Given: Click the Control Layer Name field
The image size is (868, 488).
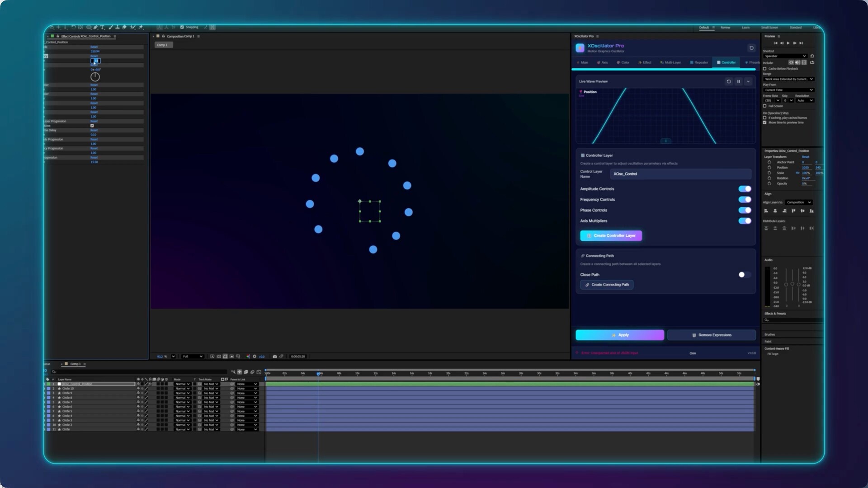Looking at the screenshot, I should tap(680, 174).
